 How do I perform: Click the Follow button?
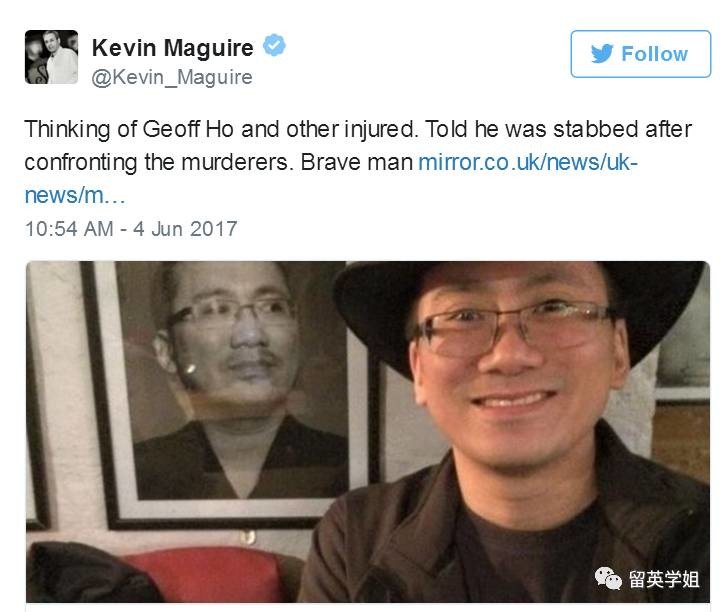(640, 54)
